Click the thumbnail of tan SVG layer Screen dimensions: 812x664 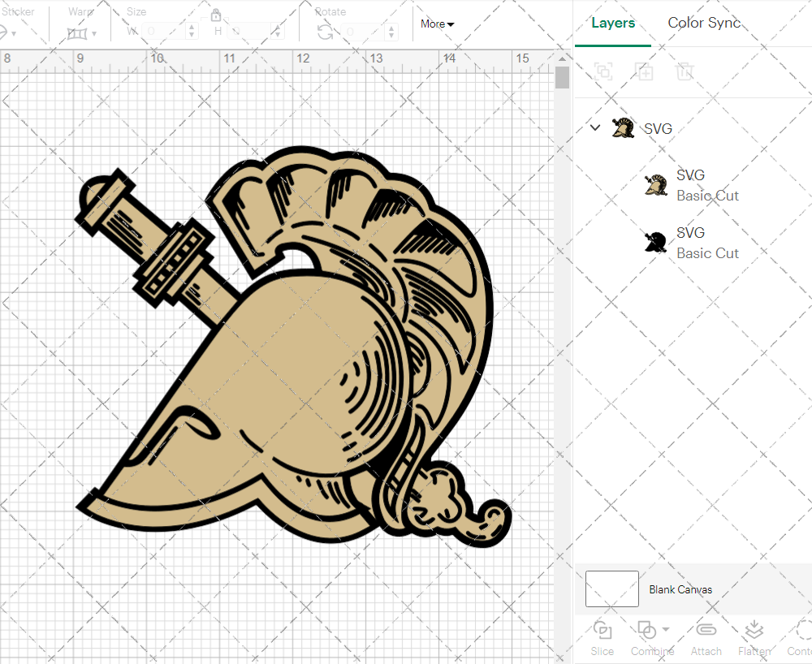pos(655,185)
